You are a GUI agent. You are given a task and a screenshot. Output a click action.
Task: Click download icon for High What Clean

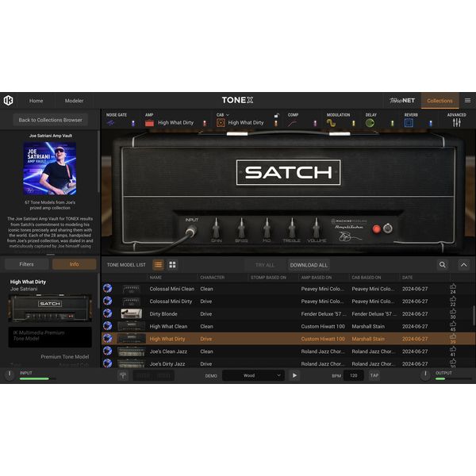[x=107, y=326]
